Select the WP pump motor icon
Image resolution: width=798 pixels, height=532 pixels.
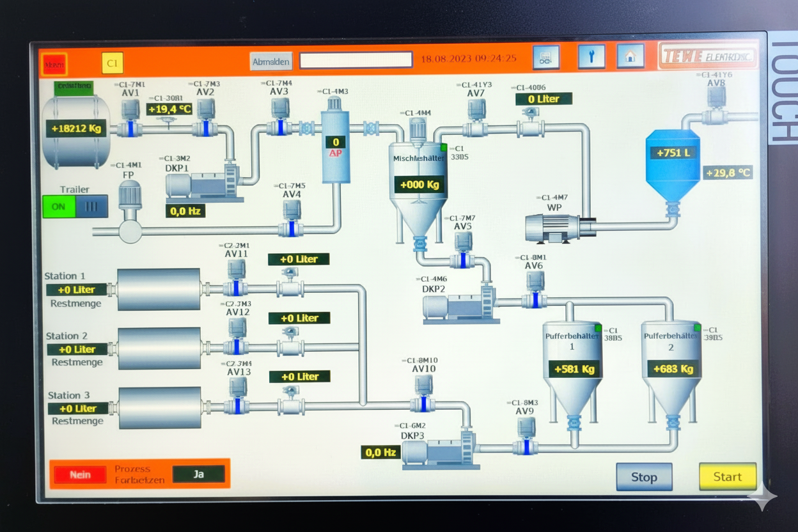click(x=554, y=227)
